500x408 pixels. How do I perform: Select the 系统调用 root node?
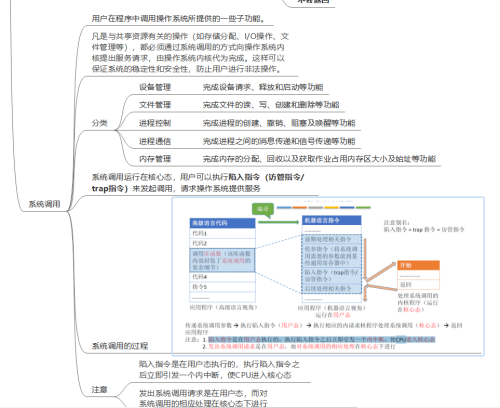[x=44, y=204]
